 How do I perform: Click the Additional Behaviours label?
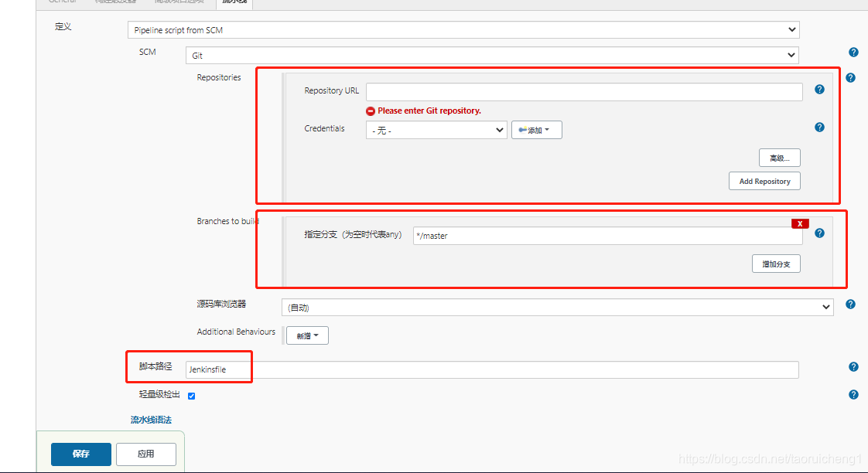tap(236, 332)
